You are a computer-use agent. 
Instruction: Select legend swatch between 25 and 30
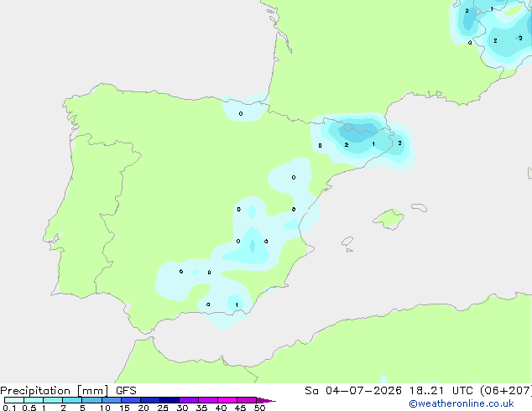click(x=170, y=400)
